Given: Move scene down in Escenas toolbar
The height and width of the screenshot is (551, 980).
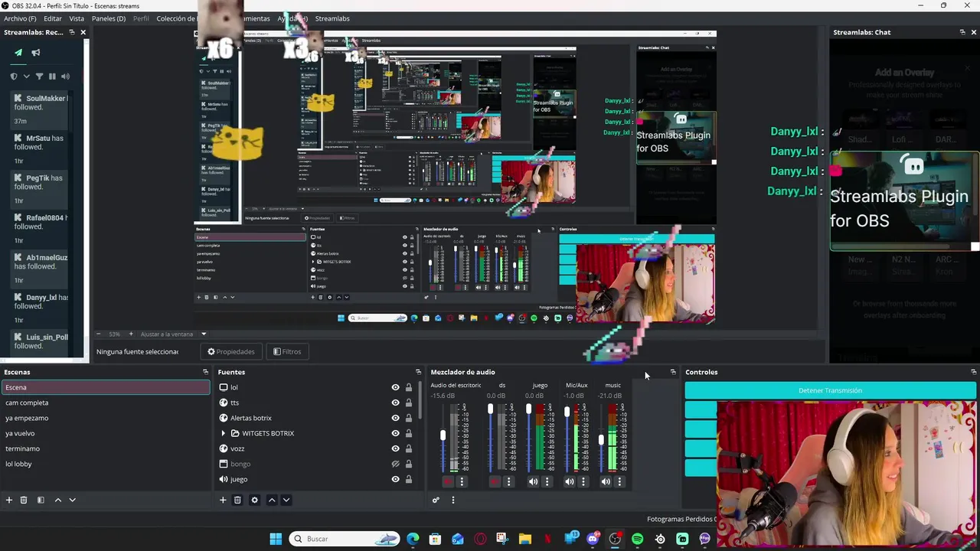Looking at the screenshot, I should [x=72, y=500].
